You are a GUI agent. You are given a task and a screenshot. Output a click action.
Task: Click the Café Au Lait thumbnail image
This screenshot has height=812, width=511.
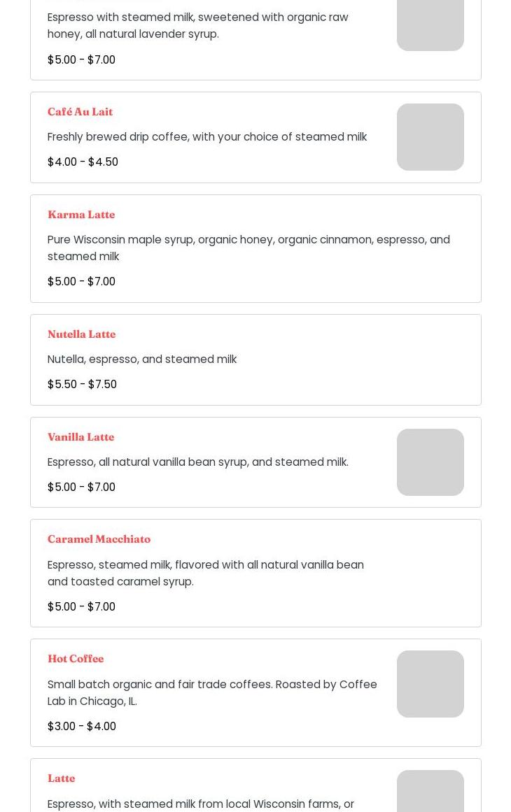(x=430, y=137)
